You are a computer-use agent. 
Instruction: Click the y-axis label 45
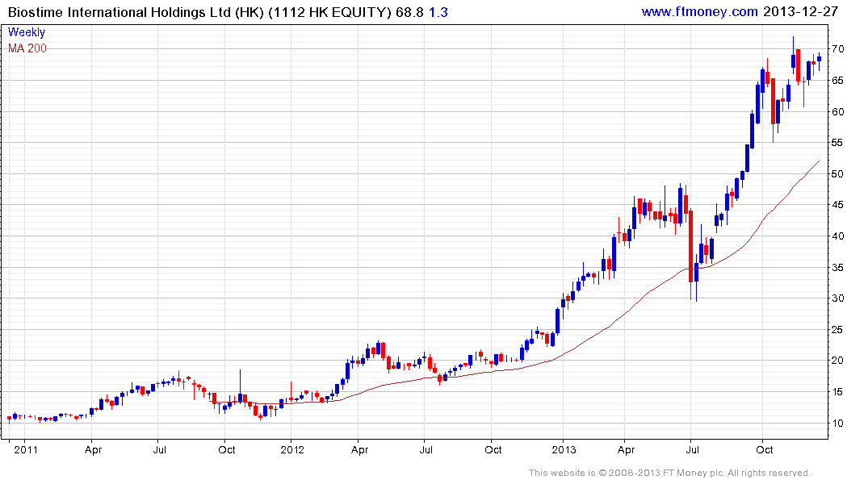(x=837, y=205)
